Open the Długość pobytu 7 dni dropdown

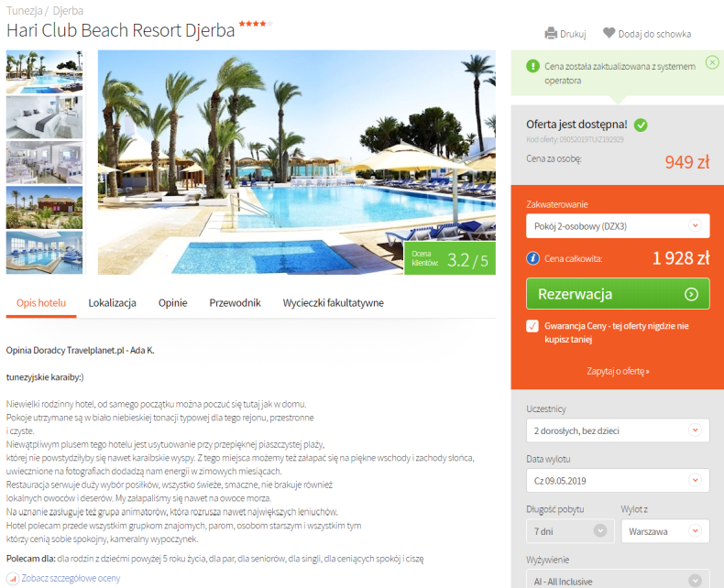tap(570, 531)
